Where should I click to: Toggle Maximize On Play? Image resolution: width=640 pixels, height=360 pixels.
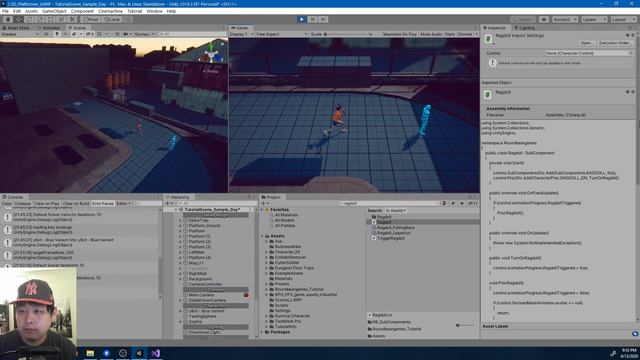pos(400,34)
